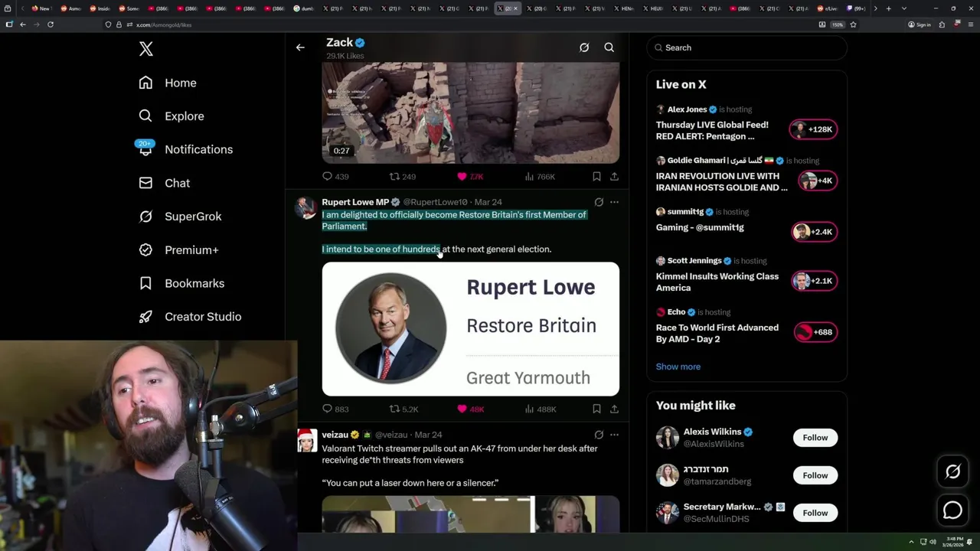The height and width of the screenshot is (551, 980).
Task: Open Notifications in the sidebar
Action: [x=185, y=149]
